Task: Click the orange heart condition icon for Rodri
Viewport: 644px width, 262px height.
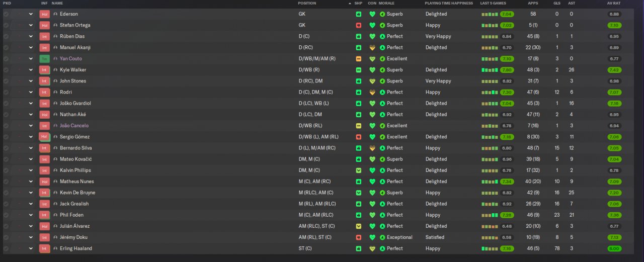Action: 372,92
